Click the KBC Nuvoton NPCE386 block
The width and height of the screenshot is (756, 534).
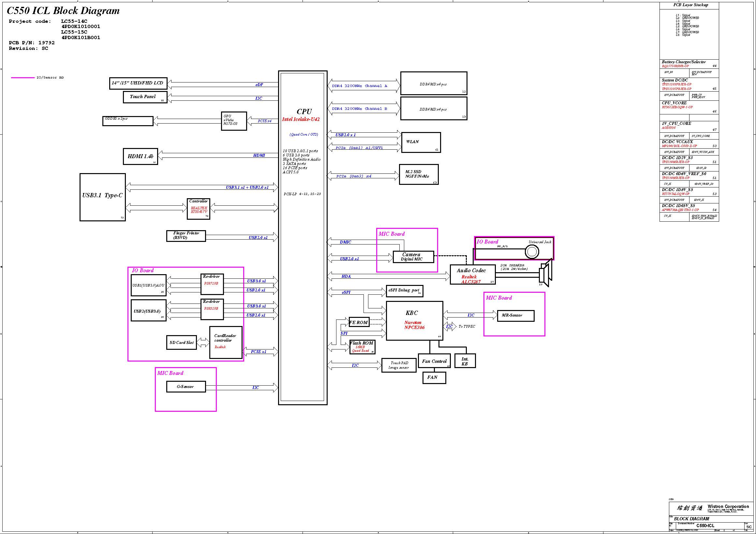click(414, 320)
